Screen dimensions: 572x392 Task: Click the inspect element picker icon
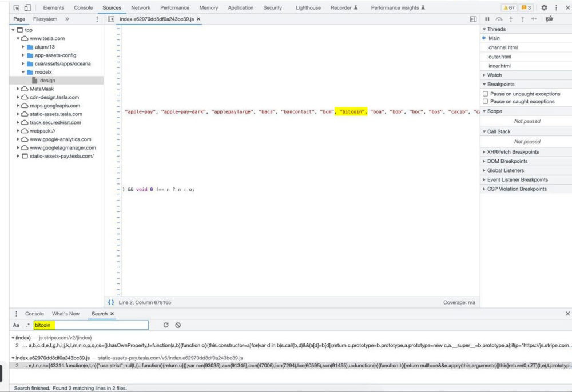coord(16,8)
